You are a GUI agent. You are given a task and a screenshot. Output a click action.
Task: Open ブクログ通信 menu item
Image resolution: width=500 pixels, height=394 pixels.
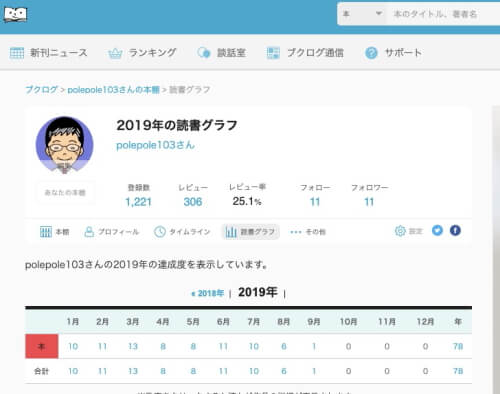point(305,53)
